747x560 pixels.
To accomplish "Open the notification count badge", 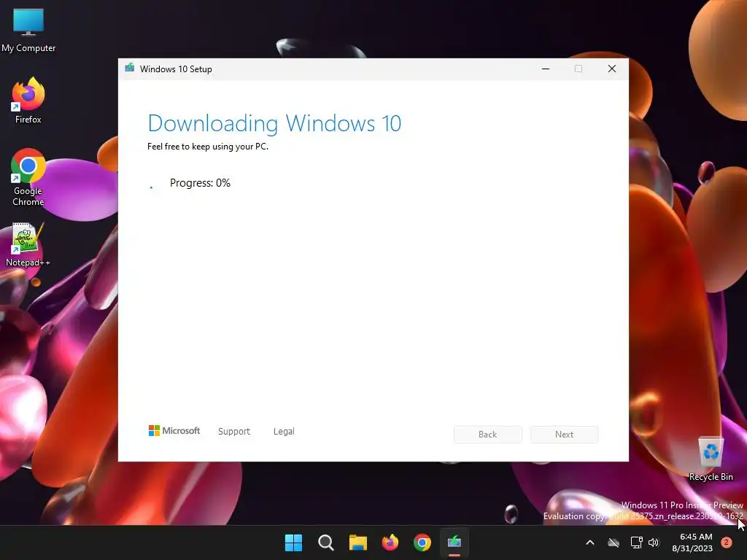I will pos(727,542).
